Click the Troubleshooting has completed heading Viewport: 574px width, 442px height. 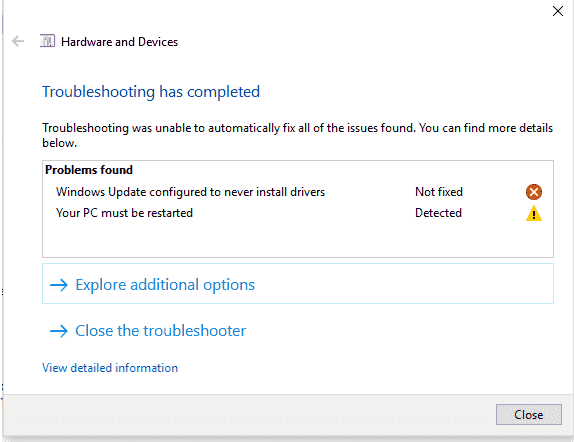pyautogui.click(x=151, y=92)
